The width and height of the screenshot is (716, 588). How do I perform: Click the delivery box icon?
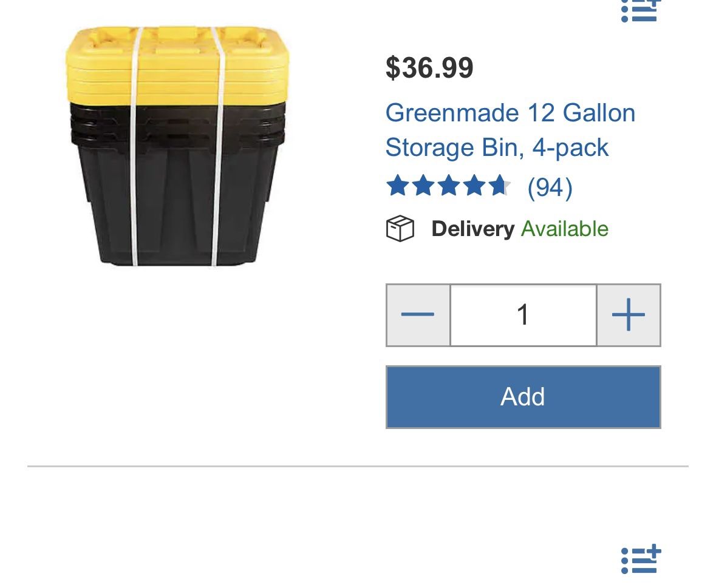[400, 229]
